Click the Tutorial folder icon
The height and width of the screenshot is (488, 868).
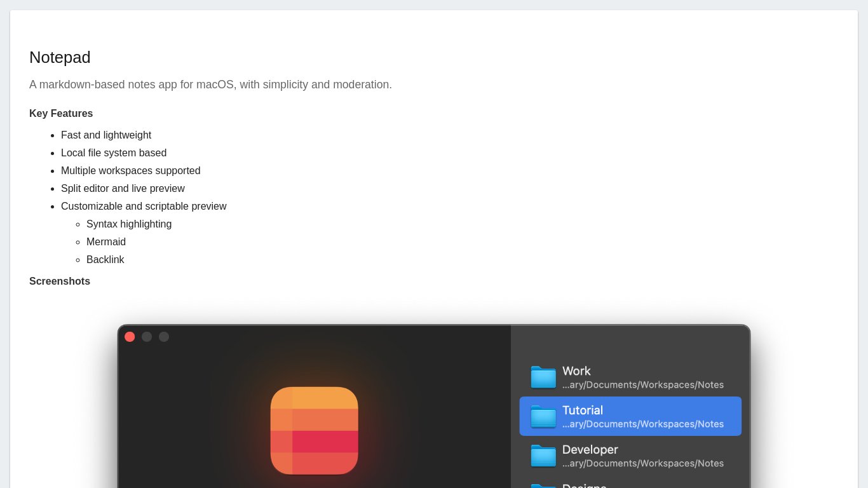543,416
